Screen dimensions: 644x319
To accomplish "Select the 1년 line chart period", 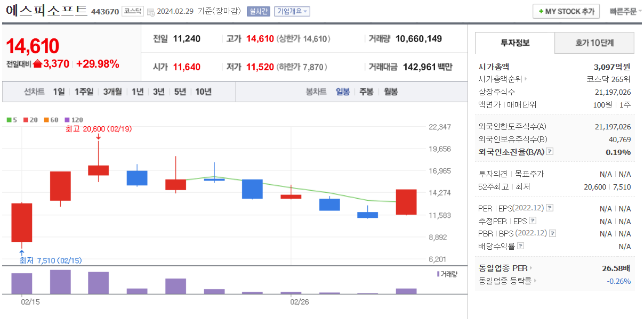I will click(x=138, y=92).
